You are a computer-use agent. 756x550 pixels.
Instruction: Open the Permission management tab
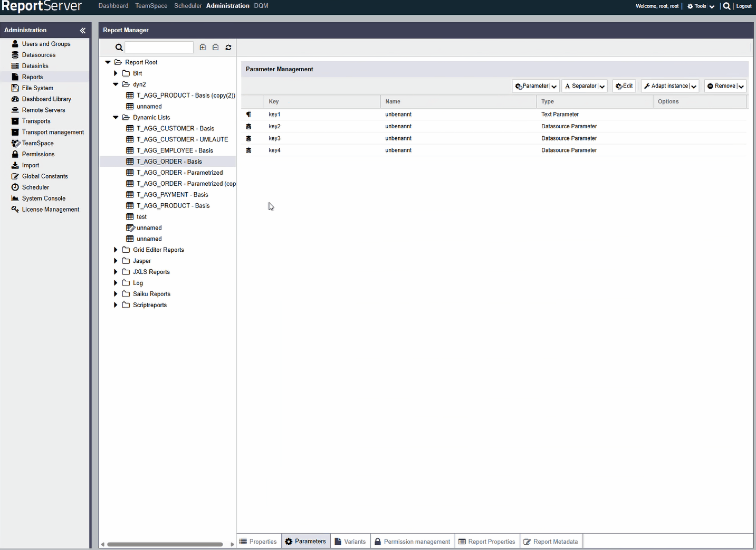(412, 542)
